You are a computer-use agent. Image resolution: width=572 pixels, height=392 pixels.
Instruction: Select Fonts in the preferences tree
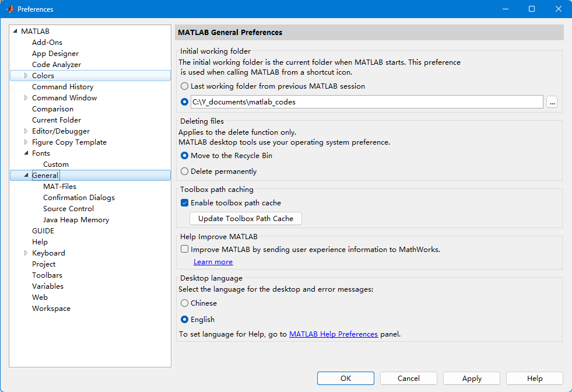tap(41, 153)
